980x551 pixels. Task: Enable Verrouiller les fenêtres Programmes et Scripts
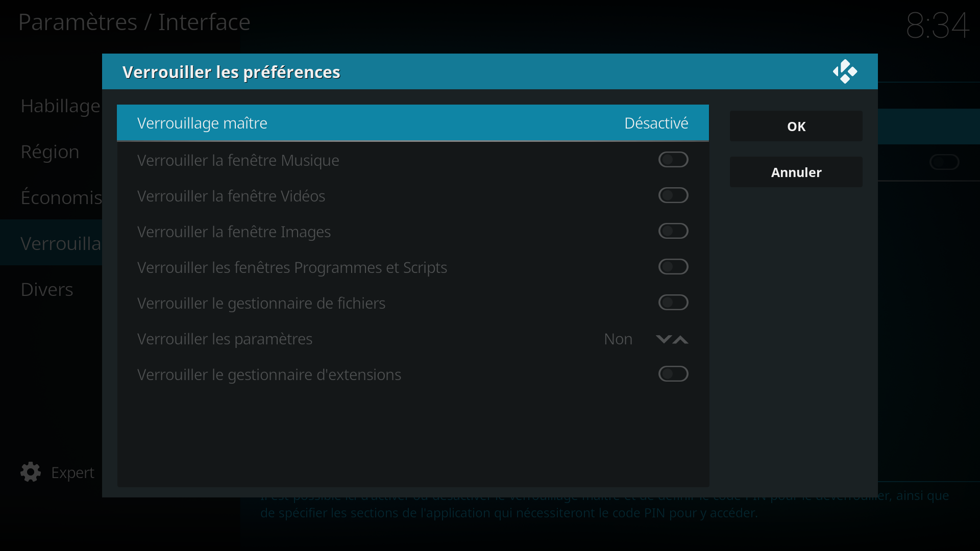673,267
